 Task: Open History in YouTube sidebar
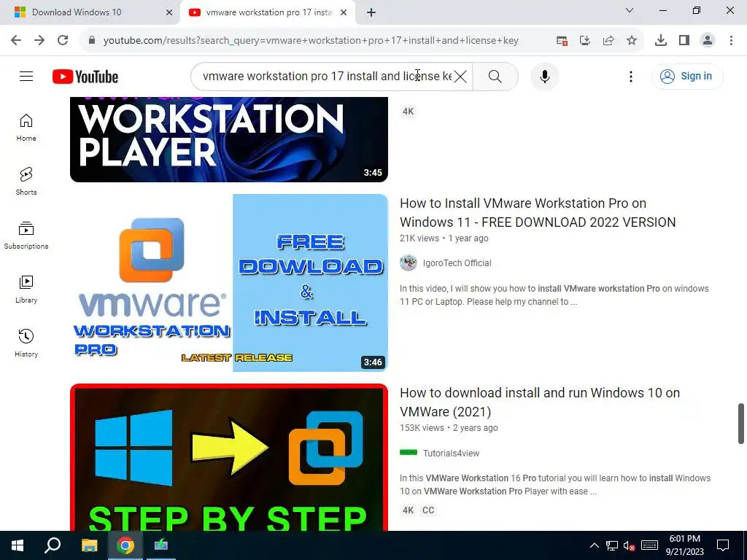pyautogui.click(x=26, y=343)
